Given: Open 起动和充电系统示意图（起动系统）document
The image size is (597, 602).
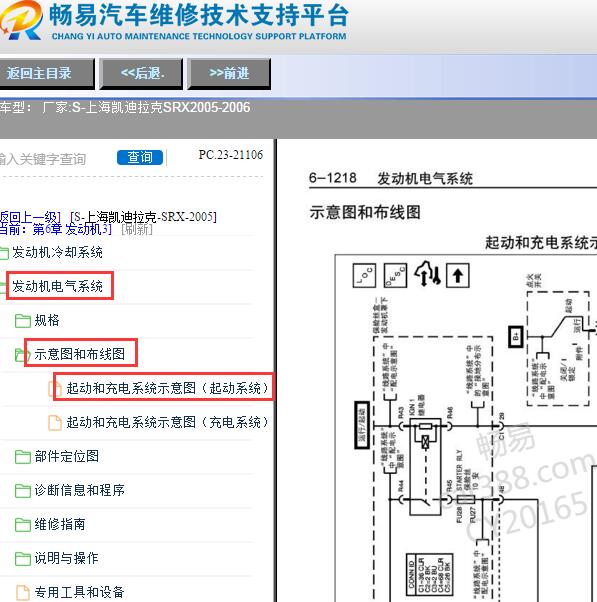Looking at the screenshot, I should (x=167, y=388).
